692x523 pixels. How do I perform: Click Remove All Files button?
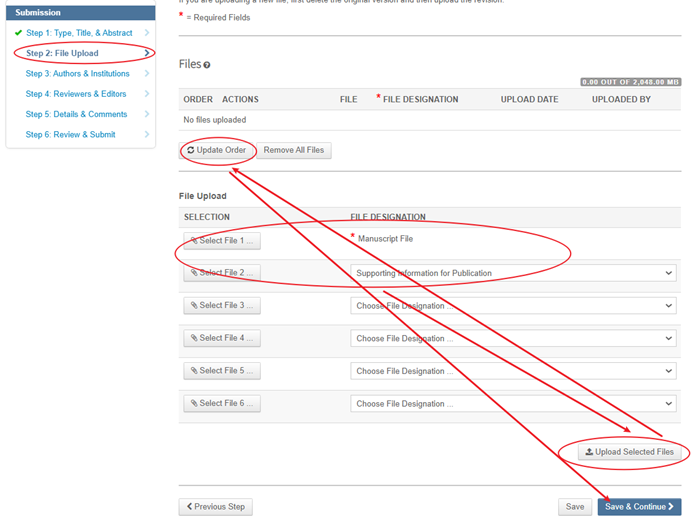coord(293,150)
